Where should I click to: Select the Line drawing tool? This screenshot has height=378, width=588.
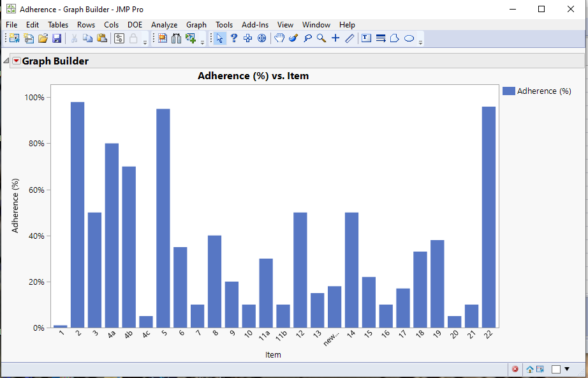(349, 38)
